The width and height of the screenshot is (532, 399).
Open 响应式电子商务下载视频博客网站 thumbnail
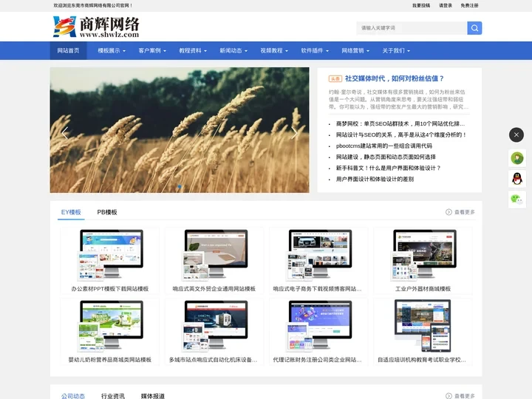pyautogui.click(x=318, y=255)
